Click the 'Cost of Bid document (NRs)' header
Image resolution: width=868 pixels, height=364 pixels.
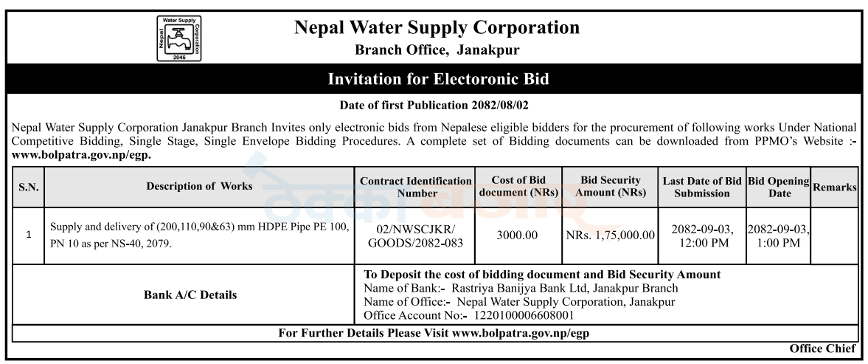click(518, 187)
